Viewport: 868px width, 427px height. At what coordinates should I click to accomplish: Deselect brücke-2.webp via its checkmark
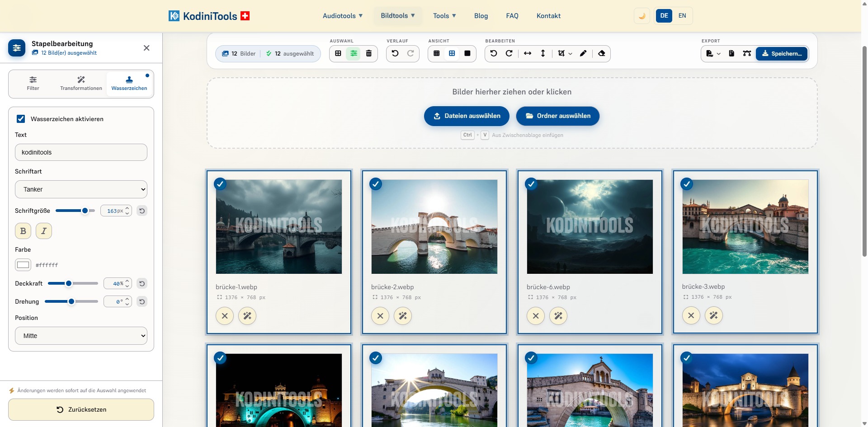376,184
